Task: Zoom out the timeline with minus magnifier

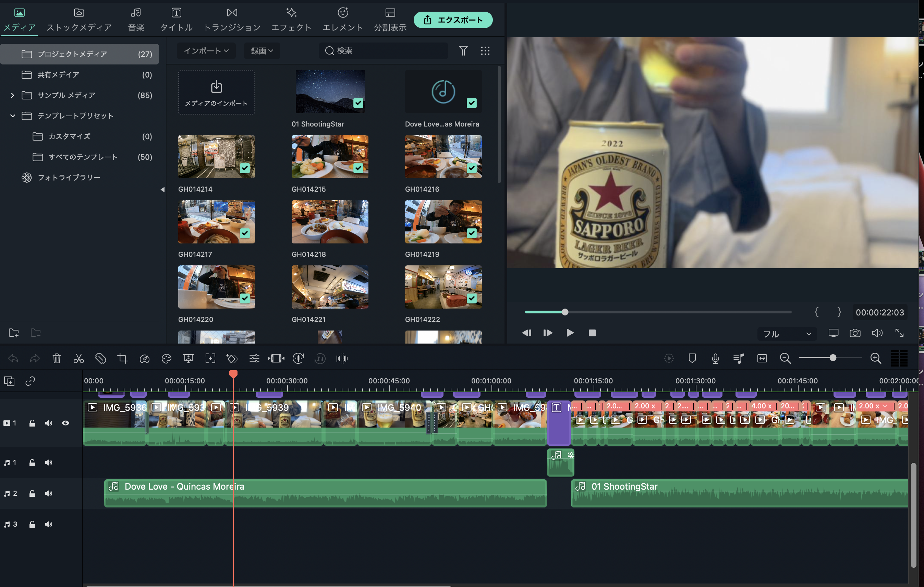Action: coord(786,359)
